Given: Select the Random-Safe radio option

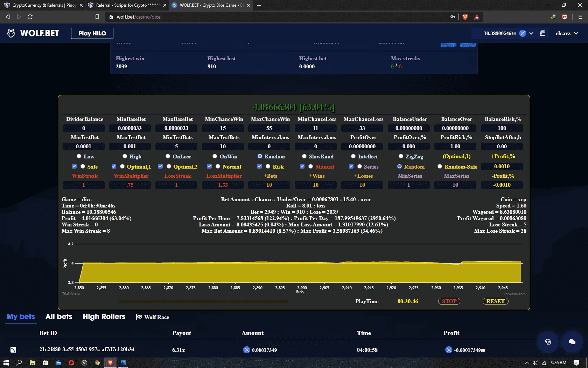Looking at the screenshot, I should coord(440,166).
